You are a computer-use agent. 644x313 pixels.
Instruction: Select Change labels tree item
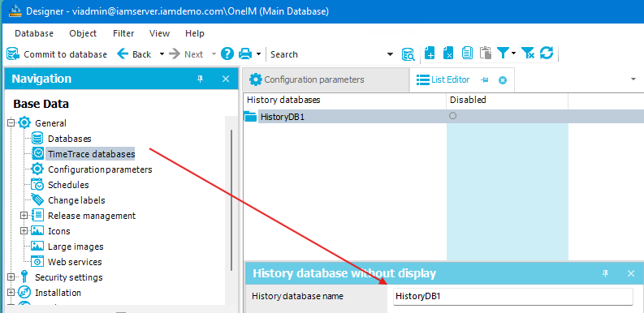point(76,200)
